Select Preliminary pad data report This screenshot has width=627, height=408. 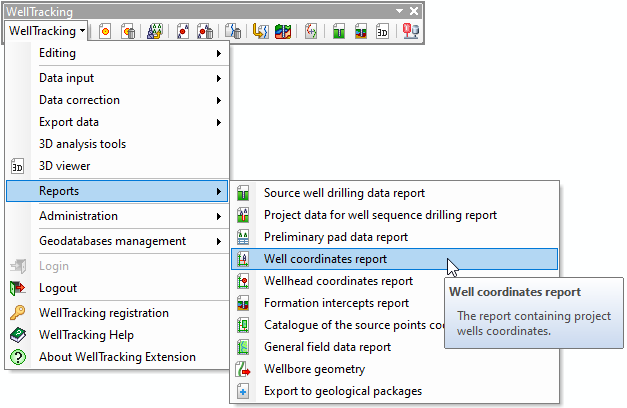pyautogui.click(x=394, y=237)
